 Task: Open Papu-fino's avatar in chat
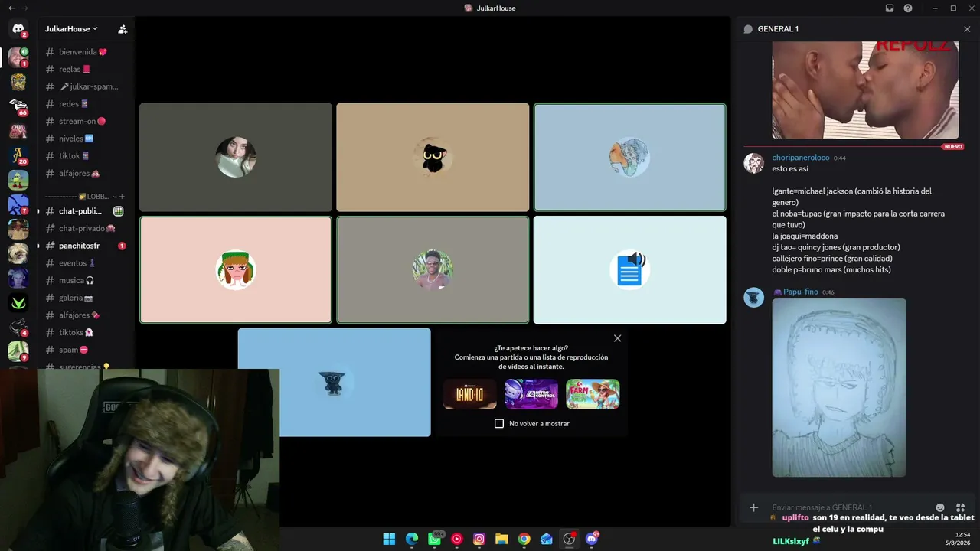[x=754, y=298]
